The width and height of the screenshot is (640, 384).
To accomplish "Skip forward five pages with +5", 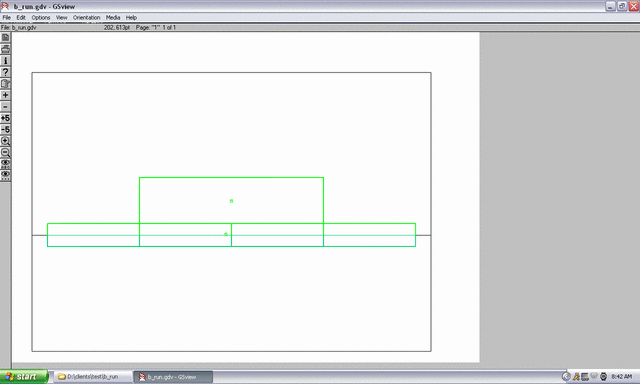I will (5, 118).
